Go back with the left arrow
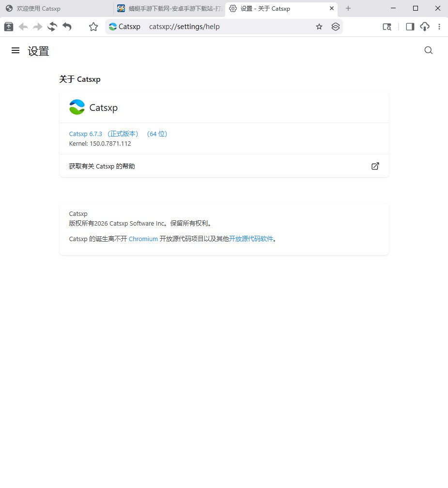Screen dimensions: 448x488 coord(23,27)
